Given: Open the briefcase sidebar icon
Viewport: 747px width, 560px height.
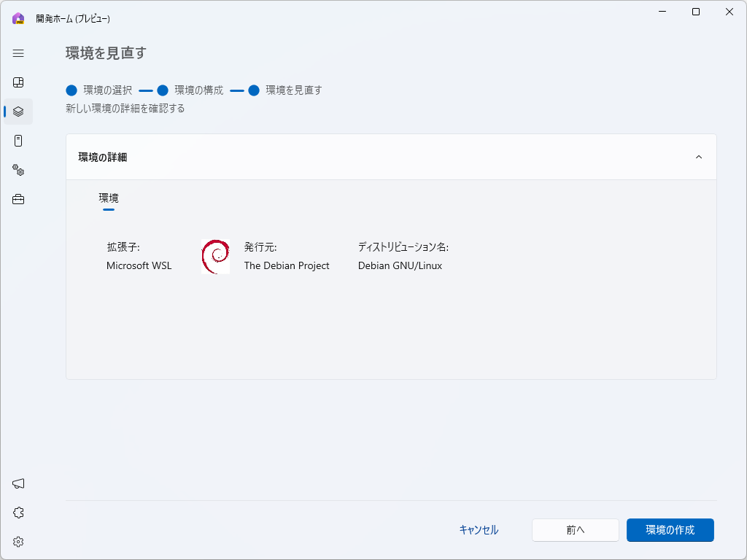Looking at the screenshot, I should 18,199.
